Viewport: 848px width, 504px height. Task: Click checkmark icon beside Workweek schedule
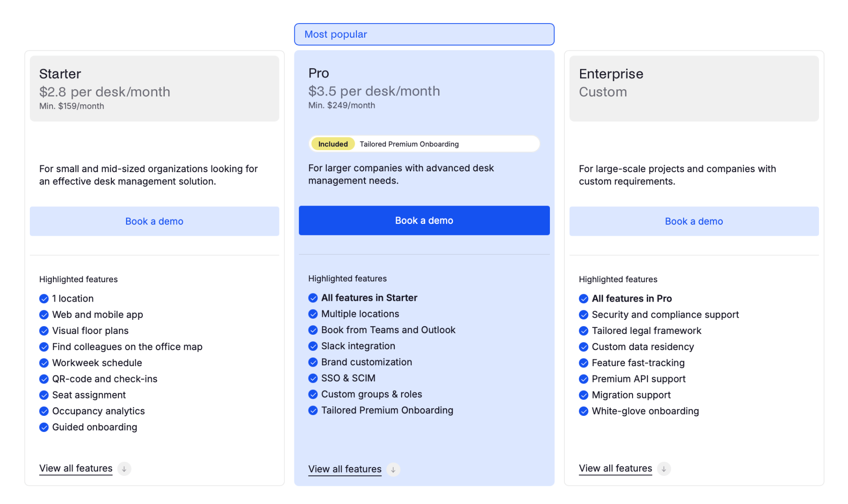44,363
